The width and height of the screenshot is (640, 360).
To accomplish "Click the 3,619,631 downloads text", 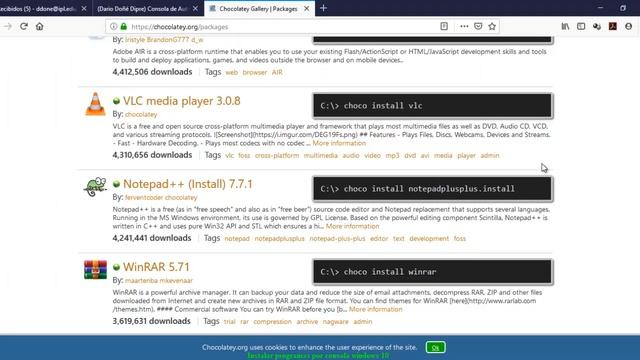I will click(x=151, y=321).
